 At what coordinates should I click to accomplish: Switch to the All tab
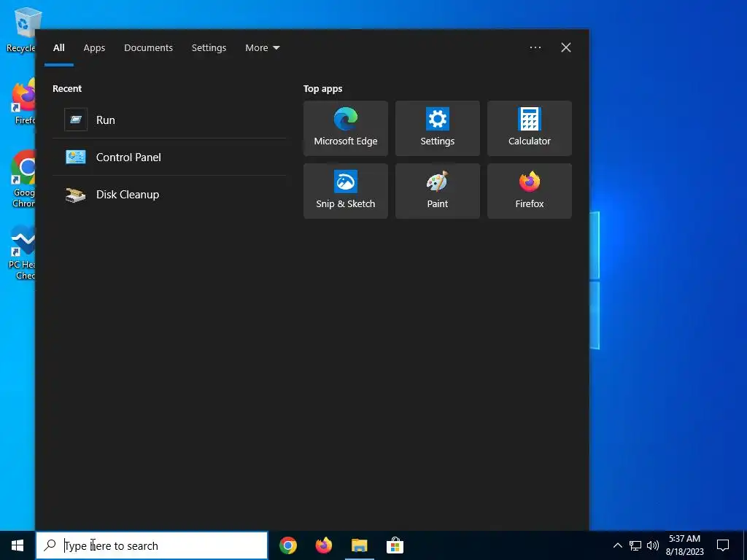pyautogui.click(x=58, y=47)
